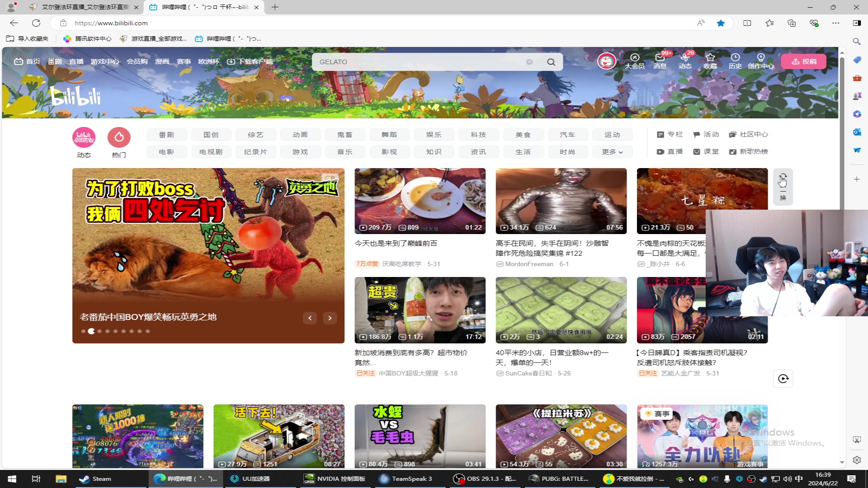The image size is (868, 488).
Task: Click the 投稿 upload button
Action: tap(804, 61)
